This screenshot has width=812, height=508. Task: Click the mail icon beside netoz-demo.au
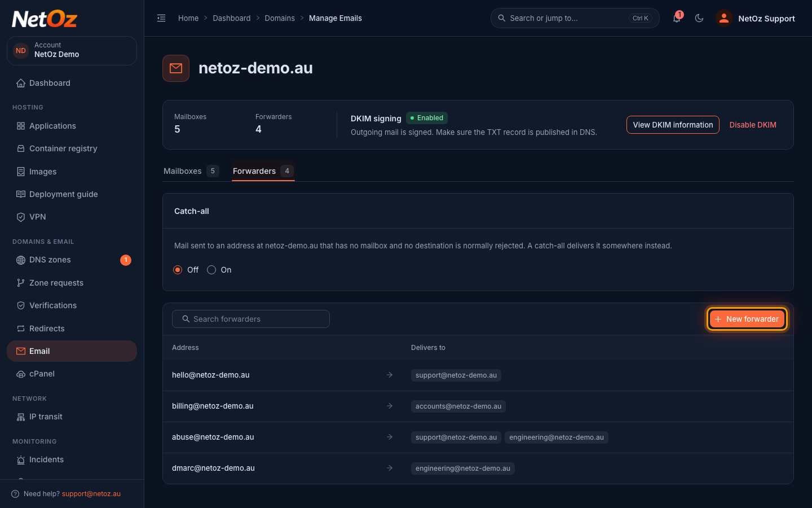coord(176,68)
